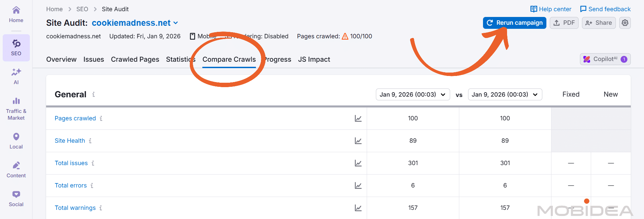
Task: Click the pages crawled warning triangle
Action: pos(345,36)
